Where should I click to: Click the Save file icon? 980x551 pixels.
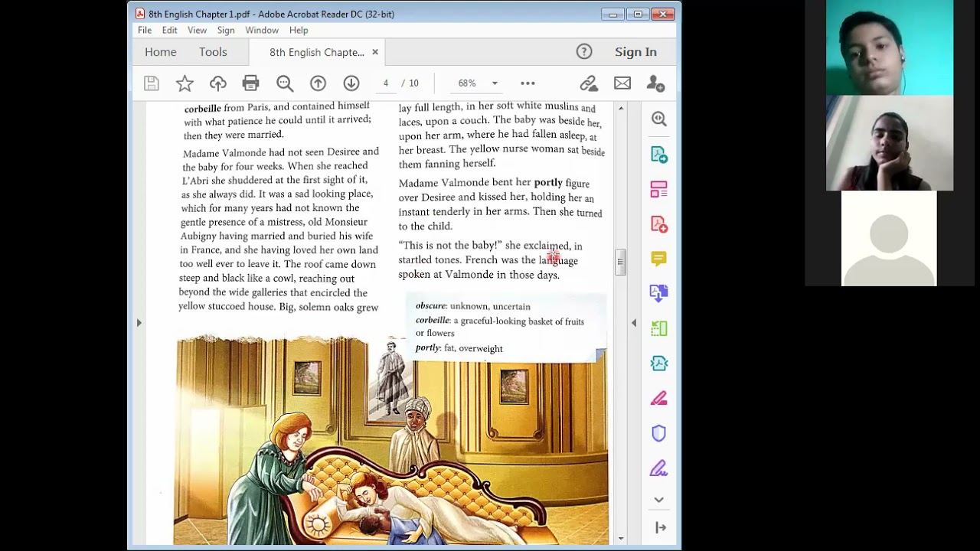[x=152, y=83]
